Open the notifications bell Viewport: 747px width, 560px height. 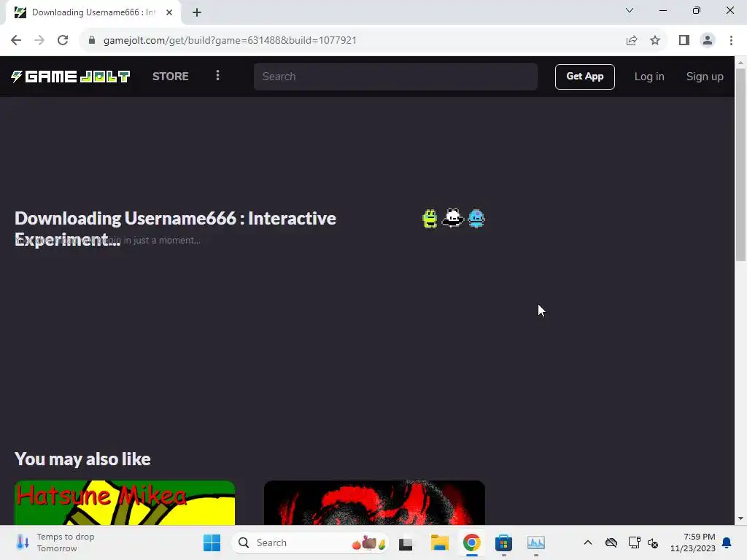click(727, 542)
